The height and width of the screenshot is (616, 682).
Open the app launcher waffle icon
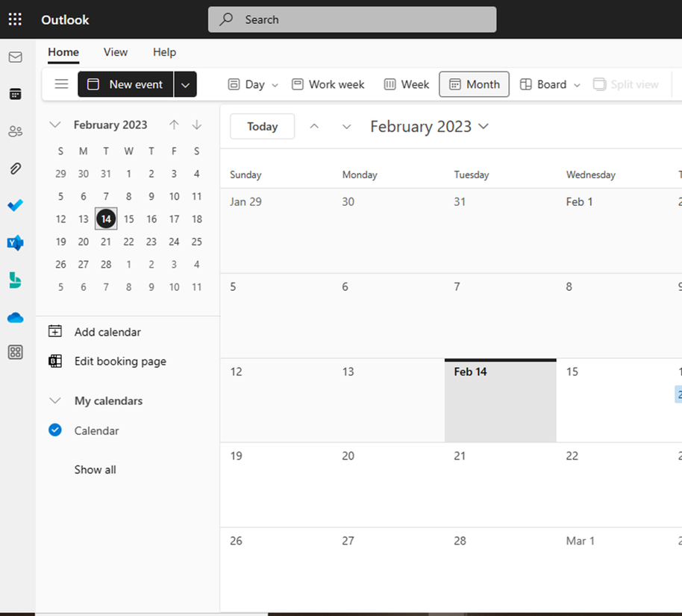[15, 19]
